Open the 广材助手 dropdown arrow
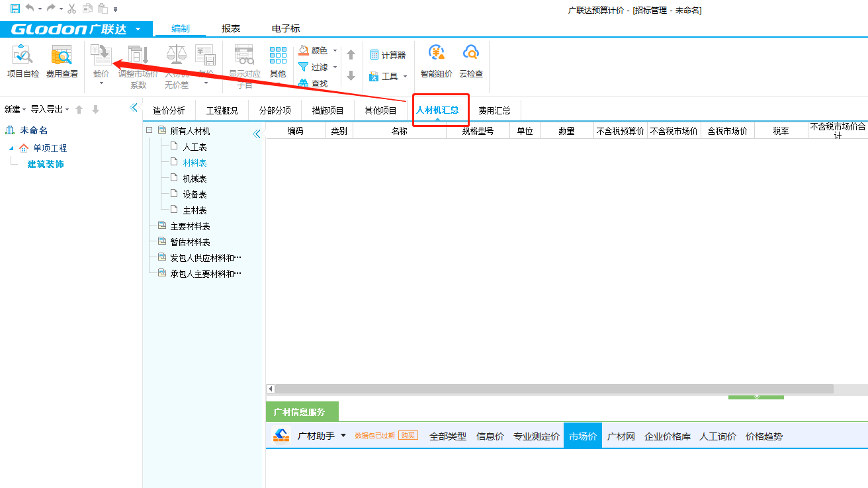 click(x=343, y=436)
